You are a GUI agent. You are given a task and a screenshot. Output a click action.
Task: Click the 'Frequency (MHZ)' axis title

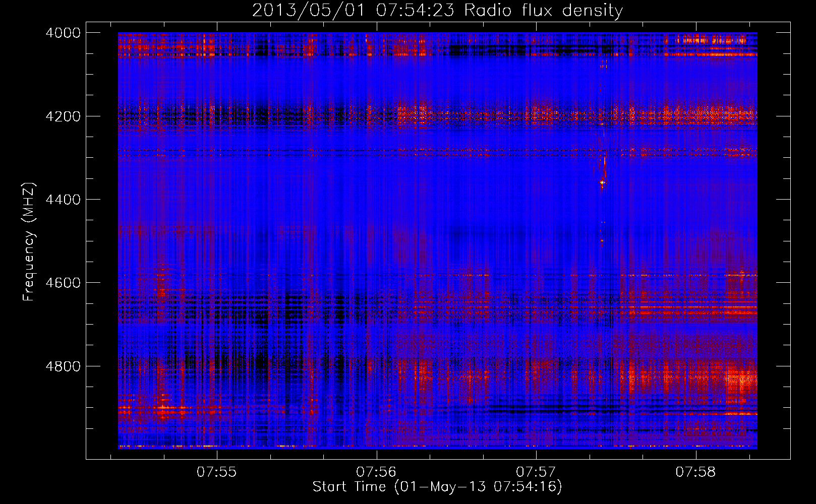pyautogui.click(x=29, y=242)
